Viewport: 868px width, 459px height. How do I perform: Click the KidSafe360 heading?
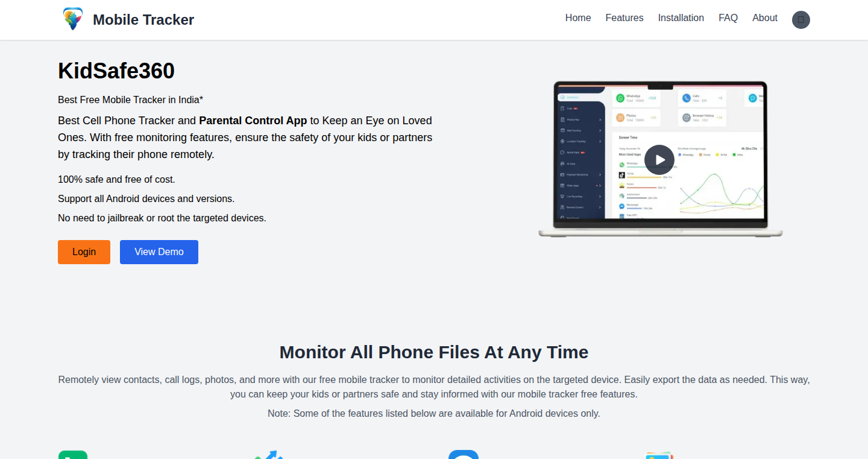[116, 71]
